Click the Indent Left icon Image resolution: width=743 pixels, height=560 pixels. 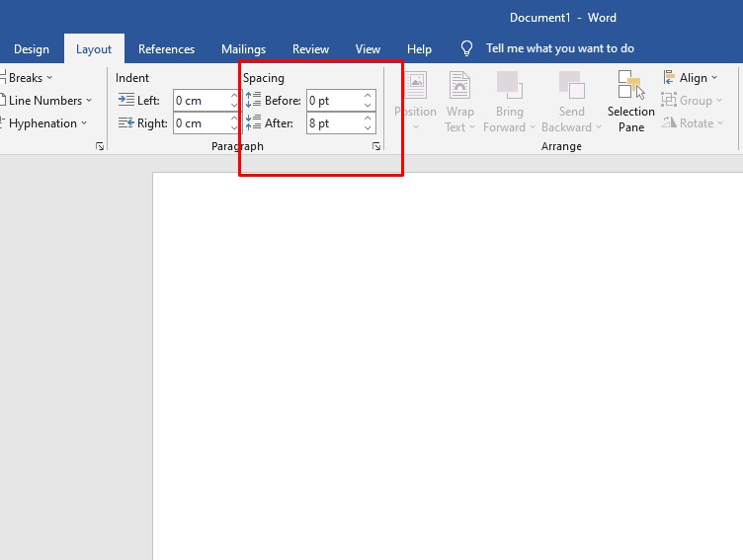tap(126, 100)
